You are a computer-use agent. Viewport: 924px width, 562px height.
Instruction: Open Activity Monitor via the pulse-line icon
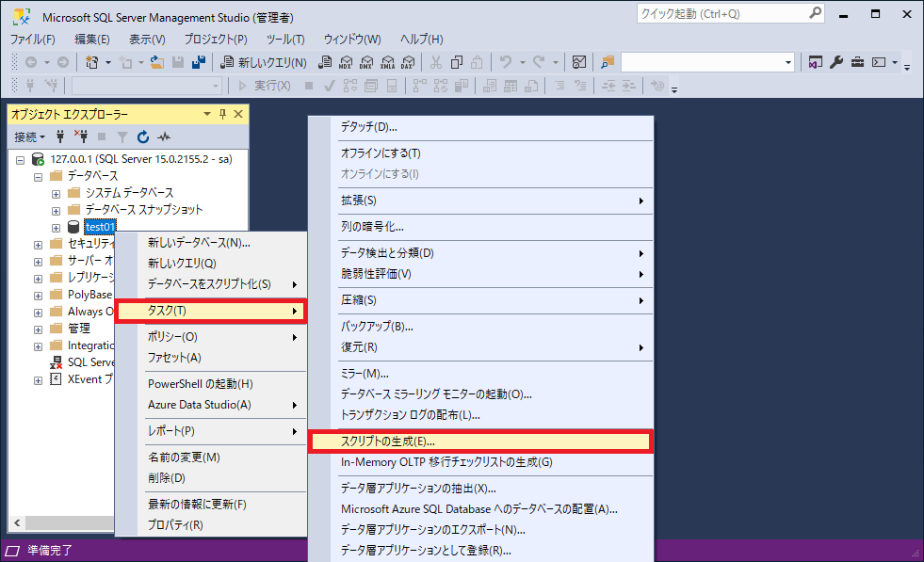[164, 136]
